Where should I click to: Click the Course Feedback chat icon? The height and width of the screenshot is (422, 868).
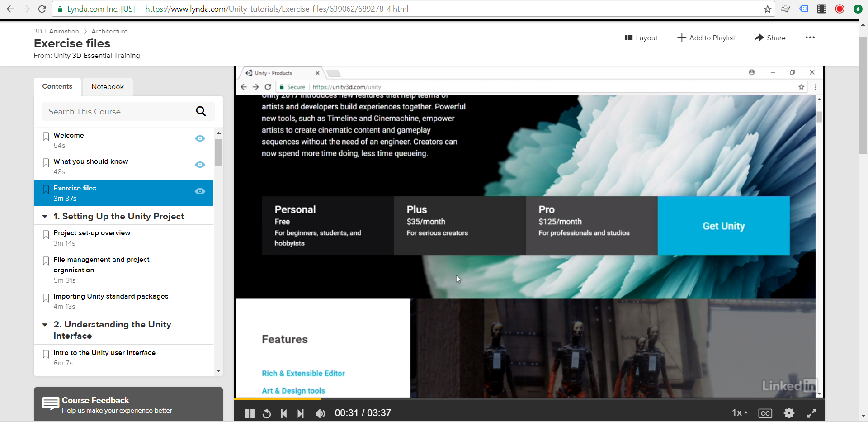coord(51,403)
